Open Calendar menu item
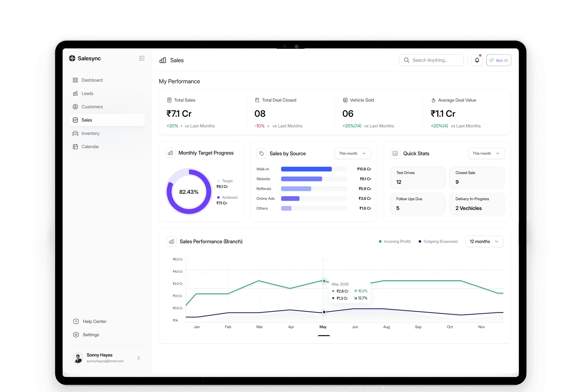This screenshot has width=578, height=392. pyautogui.click(x=107, y=147)
